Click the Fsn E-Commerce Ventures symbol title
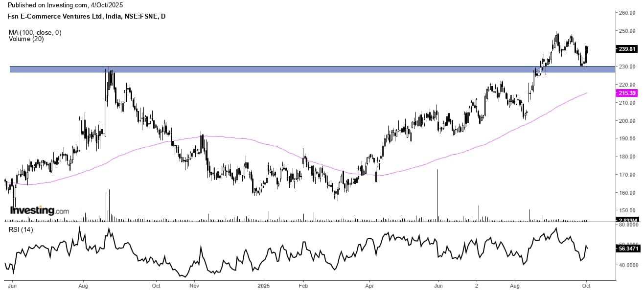Viewport: 644px width, 294px height. point(87,16)
